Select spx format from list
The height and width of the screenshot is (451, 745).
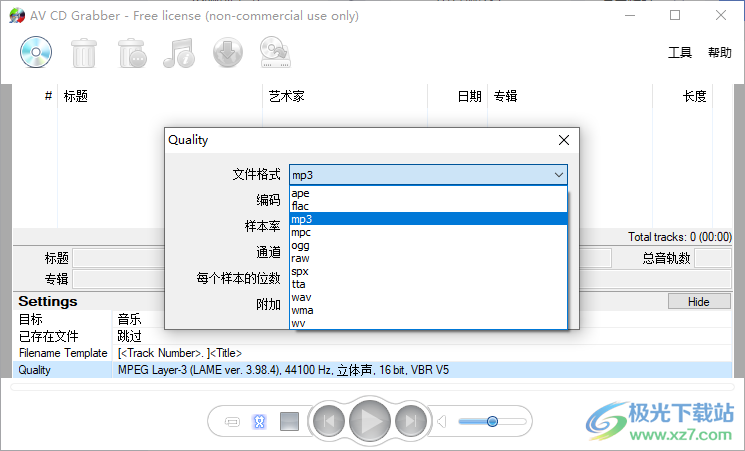[428, 271]
